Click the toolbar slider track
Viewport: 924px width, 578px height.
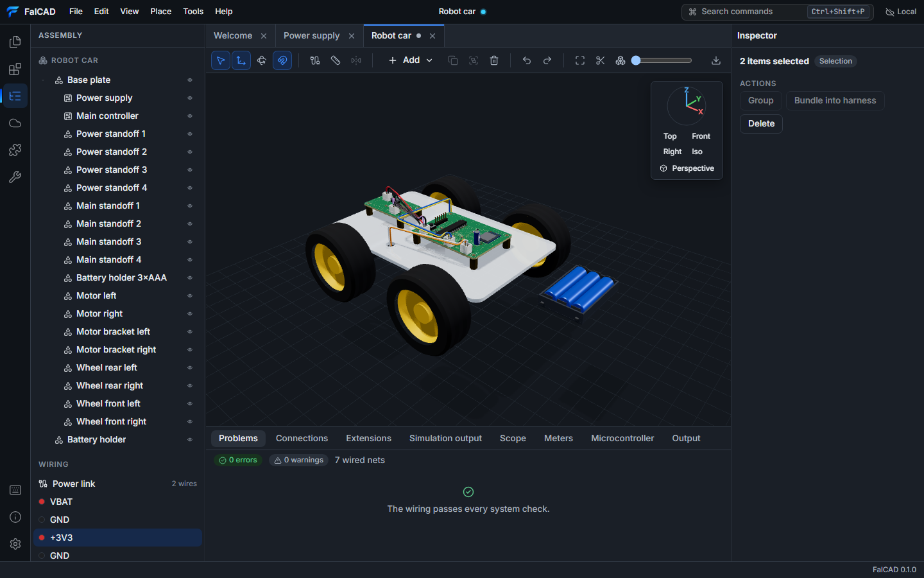(x=662, y=60)
